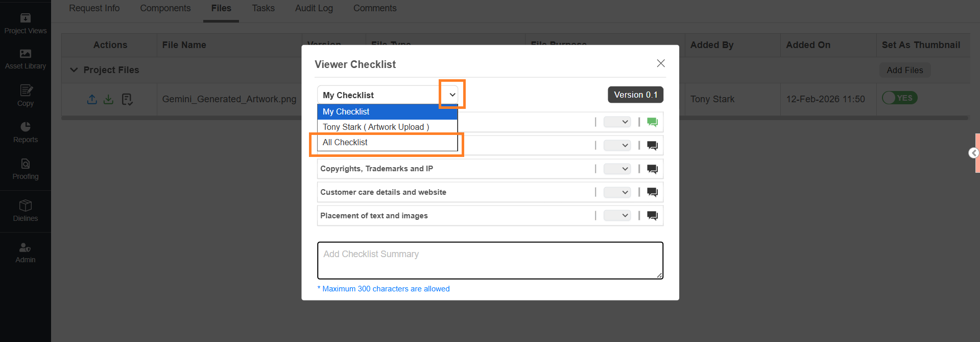Image resolution: width=980 pixels, height=342 pixels.
Task: Open status dropdown for Customer care details
Action: 617,192
